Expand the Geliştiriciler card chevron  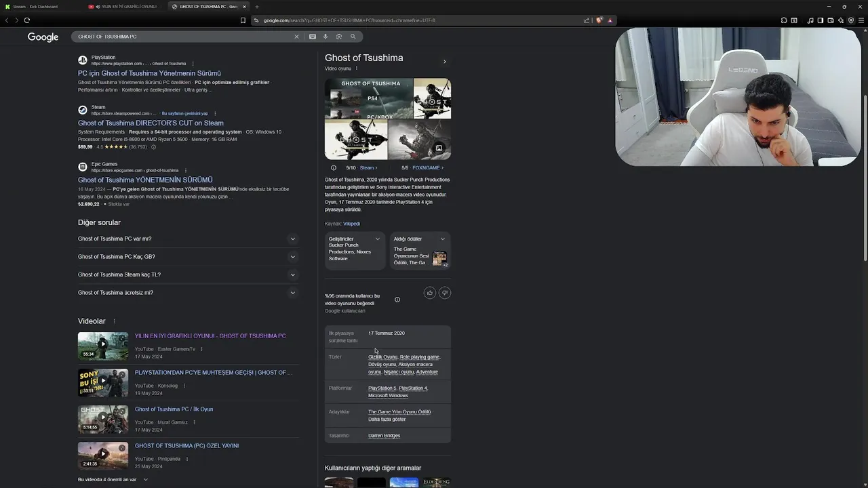[378, 239]
